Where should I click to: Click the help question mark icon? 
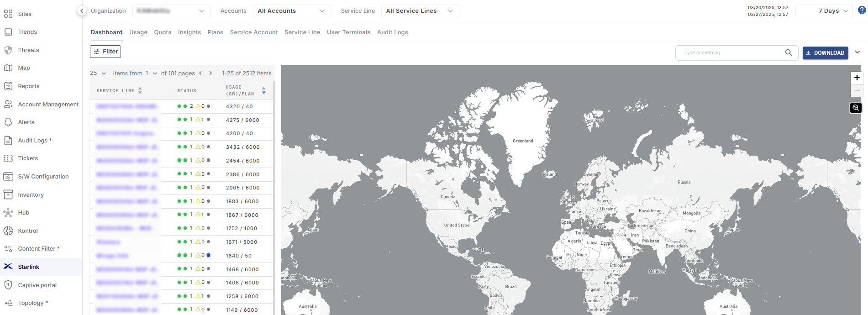tap(862, 10)
